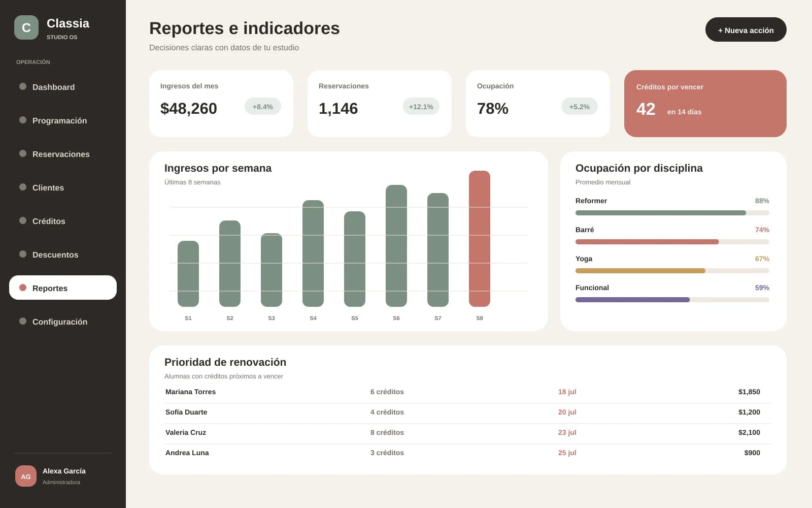Click Andrea Luna in the table
812x508 pixels.
(468, 453)
